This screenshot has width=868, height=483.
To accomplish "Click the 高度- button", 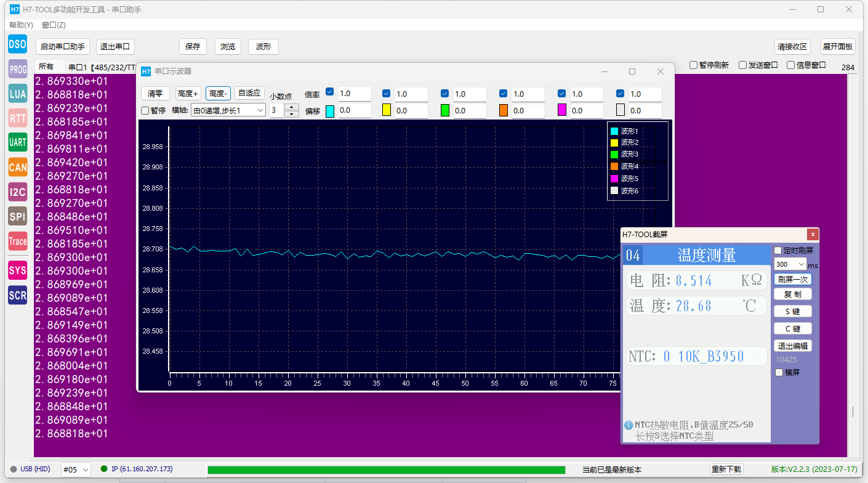I will [x=218, y=94].
